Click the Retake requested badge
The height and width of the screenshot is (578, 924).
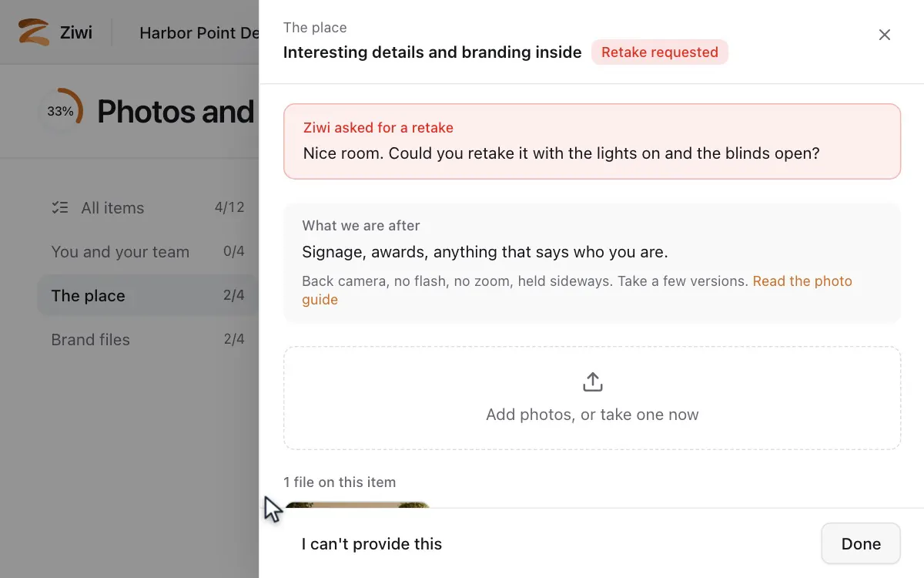pos(660,52)
